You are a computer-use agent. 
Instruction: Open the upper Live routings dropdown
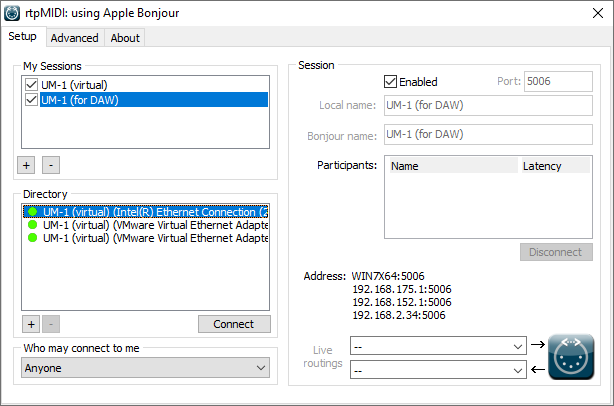point(438,346)
